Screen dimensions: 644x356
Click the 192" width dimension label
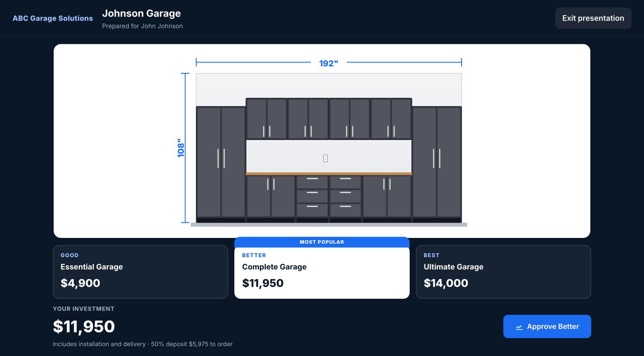point(329,64)
